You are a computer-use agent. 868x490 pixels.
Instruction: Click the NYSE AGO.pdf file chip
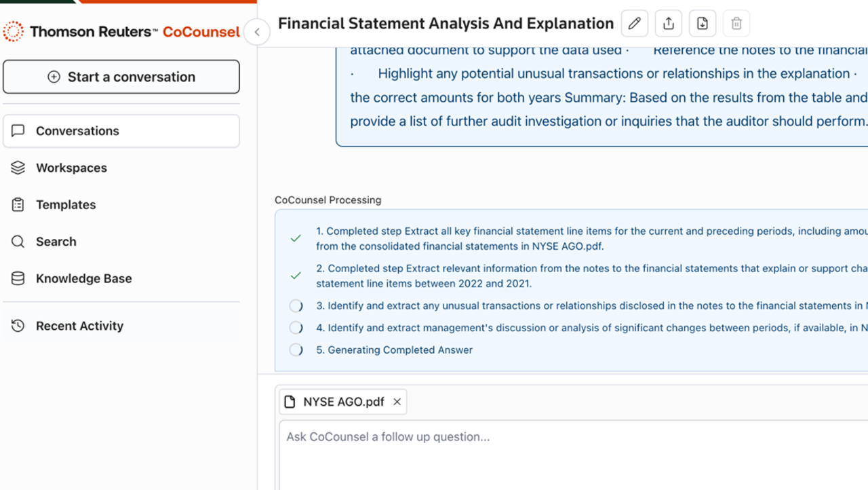click(x=336, y=402)
